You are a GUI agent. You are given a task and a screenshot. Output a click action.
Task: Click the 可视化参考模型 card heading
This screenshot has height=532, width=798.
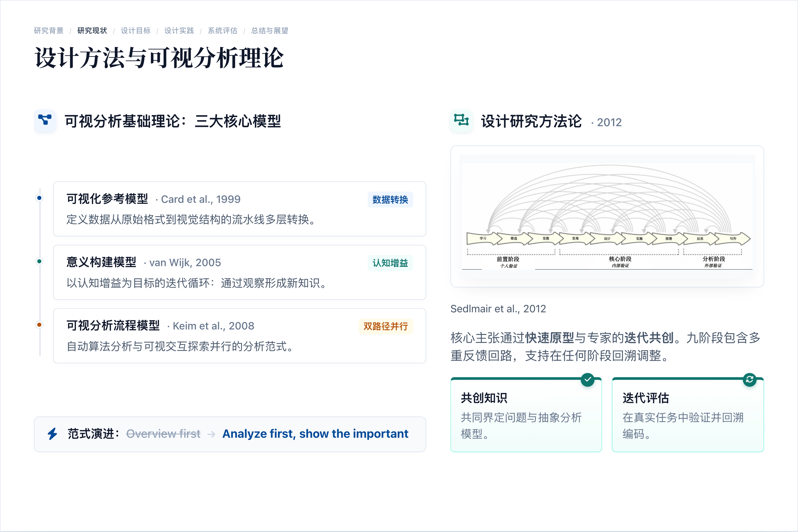point(107,199)
